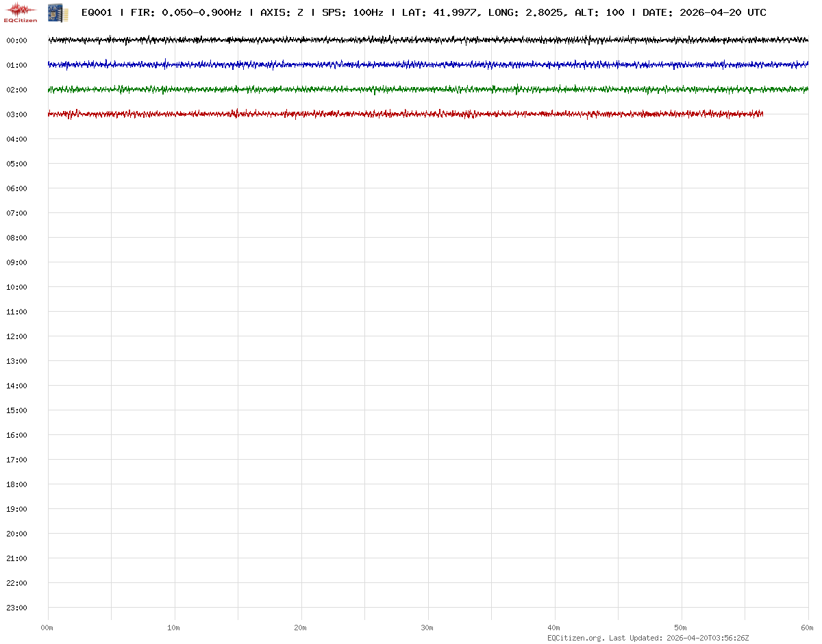The height and width of the screenshot is (644, 822).
Task: Select the 04:00 hour row label
Action: tap(16, 139)
